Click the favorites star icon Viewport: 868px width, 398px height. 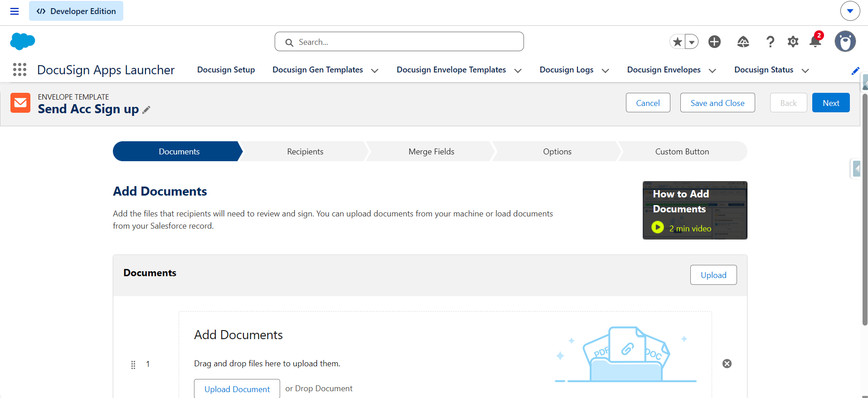tap(677, 42)
